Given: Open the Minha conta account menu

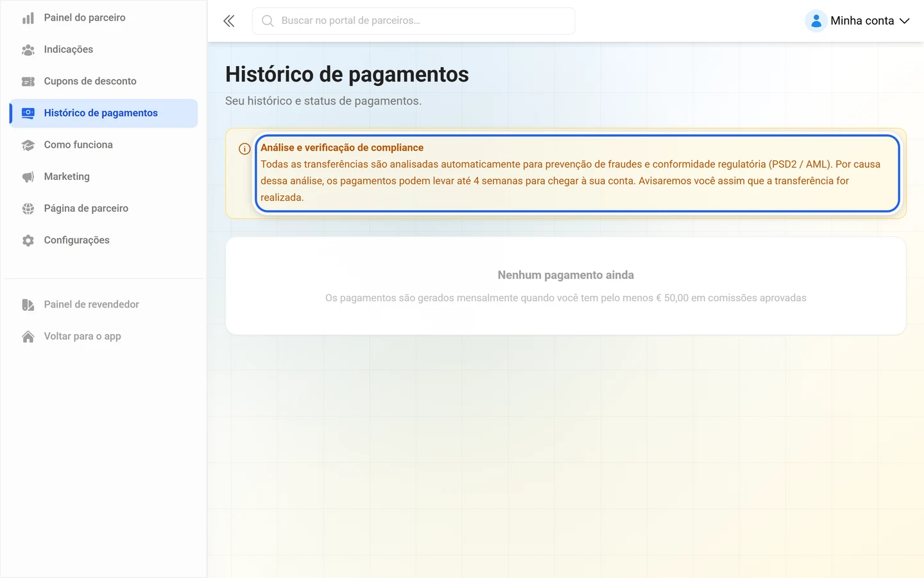Looking at the screenshot, I should tap(858, 21).
